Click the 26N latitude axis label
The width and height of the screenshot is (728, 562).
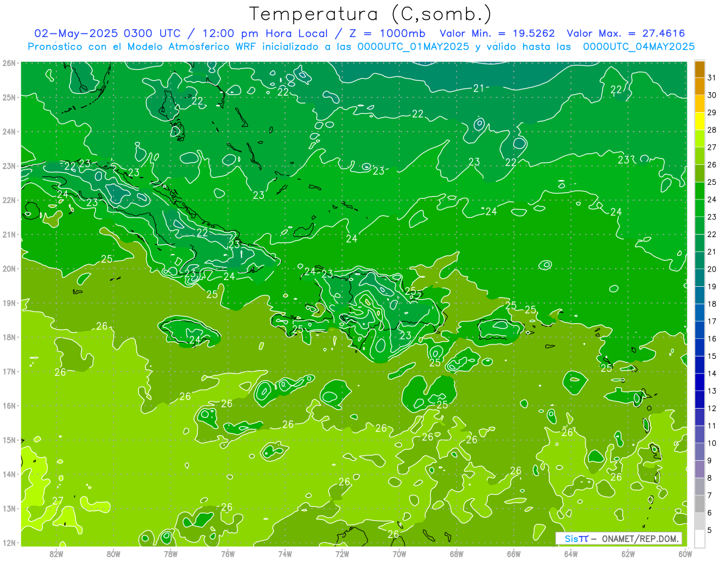tap(8, 63)
